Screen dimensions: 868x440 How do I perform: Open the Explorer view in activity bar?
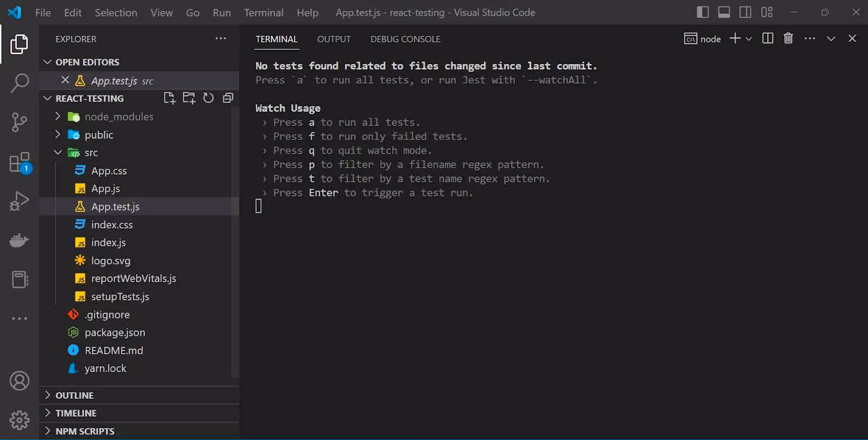(20, 44)
